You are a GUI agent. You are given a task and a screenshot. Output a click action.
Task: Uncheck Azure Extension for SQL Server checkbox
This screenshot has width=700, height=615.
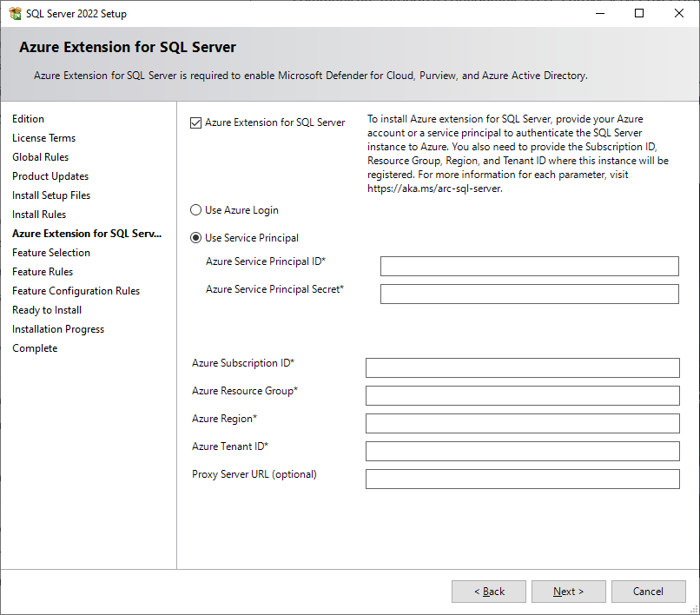(x=195, y=122)
